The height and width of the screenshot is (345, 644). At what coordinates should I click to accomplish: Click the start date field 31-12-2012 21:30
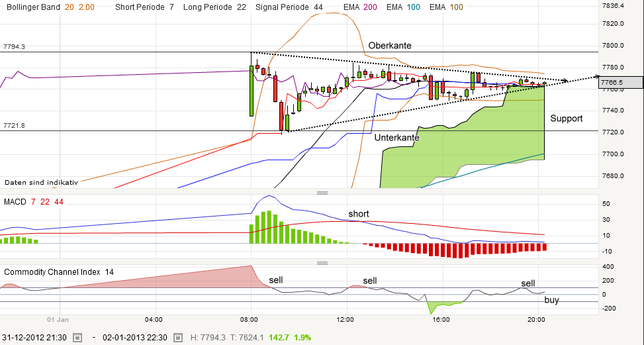tap(34, 338)
